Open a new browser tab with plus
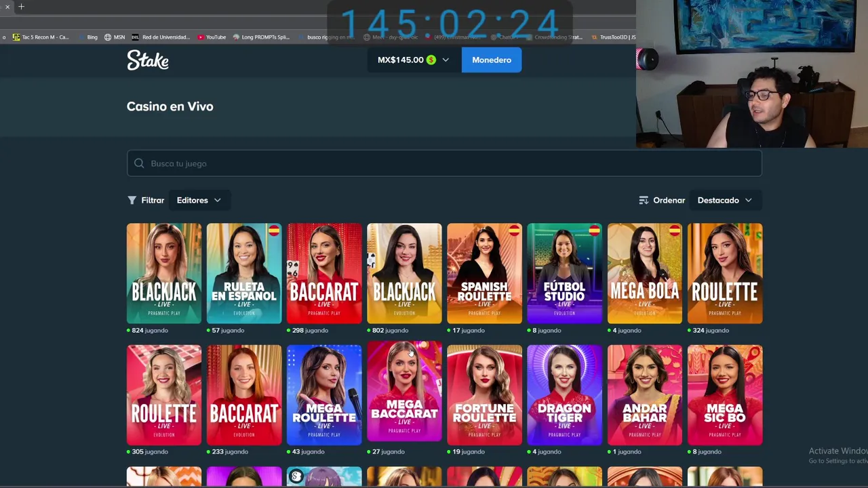868x488 pixels. (21, 7)
